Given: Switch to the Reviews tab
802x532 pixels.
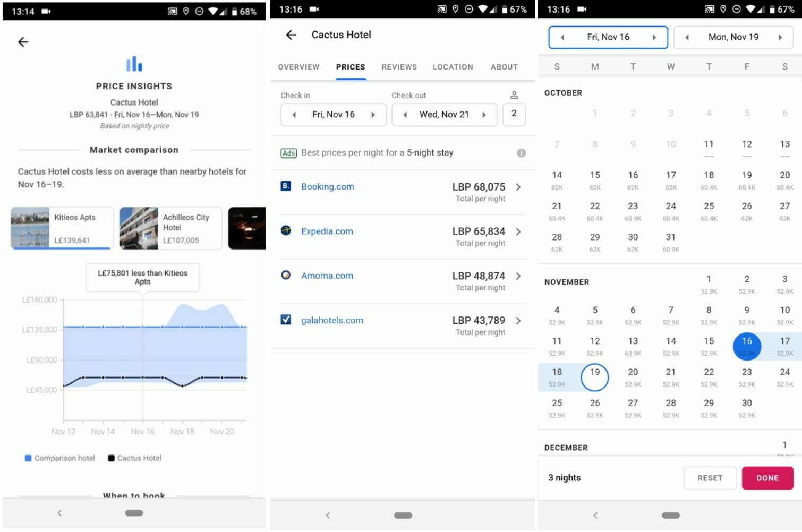Looking at the screenshot, I should (399, 67).
